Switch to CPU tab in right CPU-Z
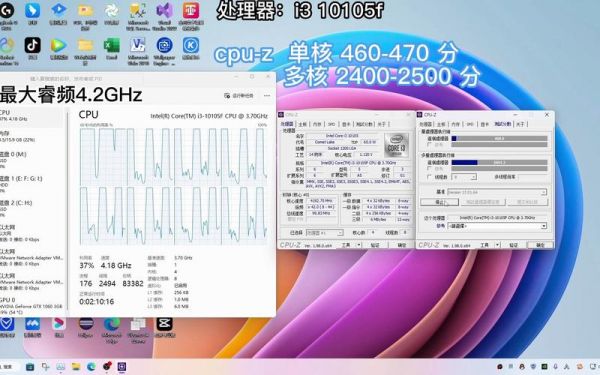 (x=426, y=124)
